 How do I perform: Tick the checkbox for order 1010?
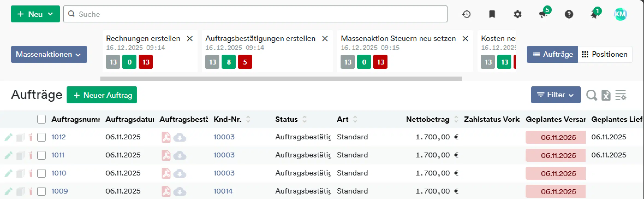[41, 173]
